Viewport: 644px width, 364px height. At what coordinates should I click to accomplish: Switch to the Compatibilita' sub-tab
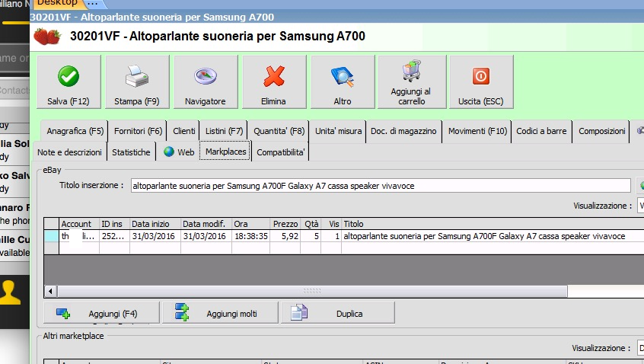point(281,152)
